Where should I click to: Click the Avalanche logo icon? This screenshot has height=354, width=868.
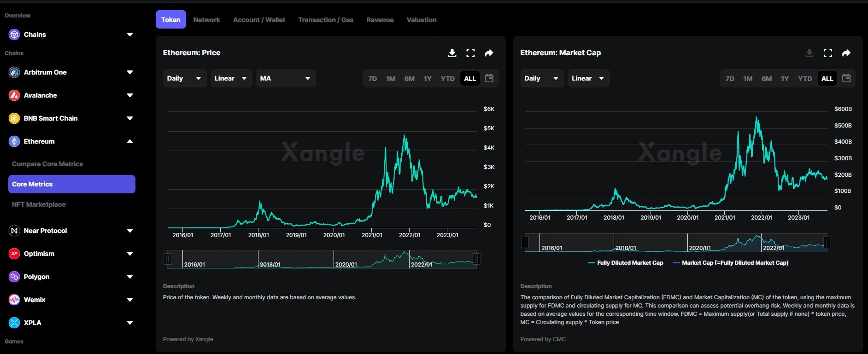[14, 95]
